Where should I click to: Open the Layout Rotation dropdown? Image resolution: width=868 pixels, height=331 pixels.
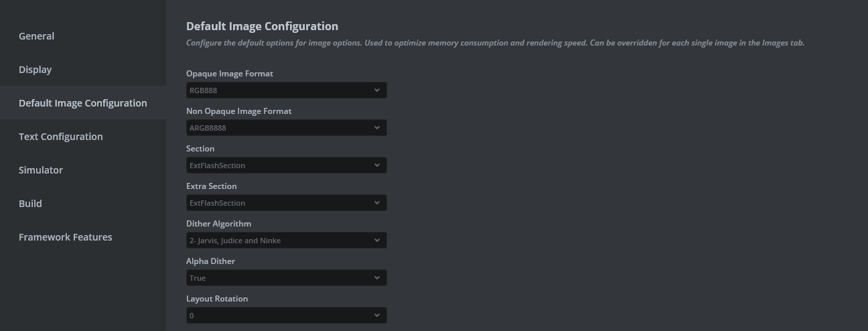[x=286, y=316]
